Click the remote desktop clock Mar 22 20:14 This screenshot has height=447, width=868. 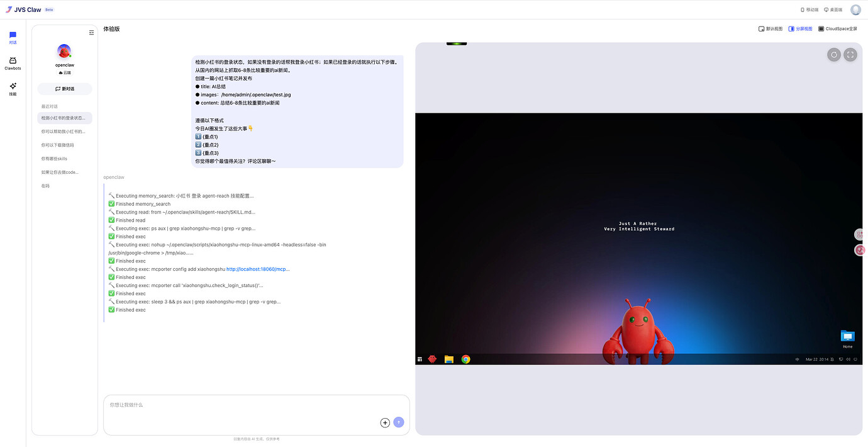pos(817,359)
